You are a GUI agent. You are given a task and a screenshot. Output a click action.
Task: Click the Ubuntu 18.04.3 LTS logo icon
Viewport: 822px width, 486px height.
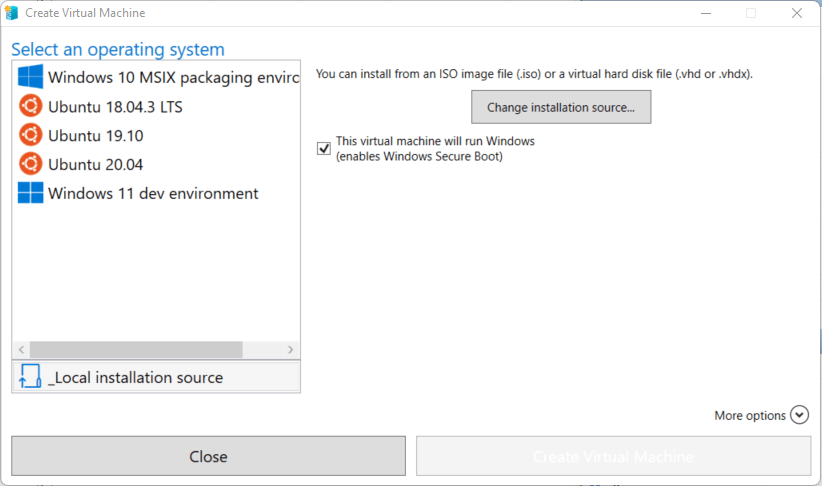[30, 106]
